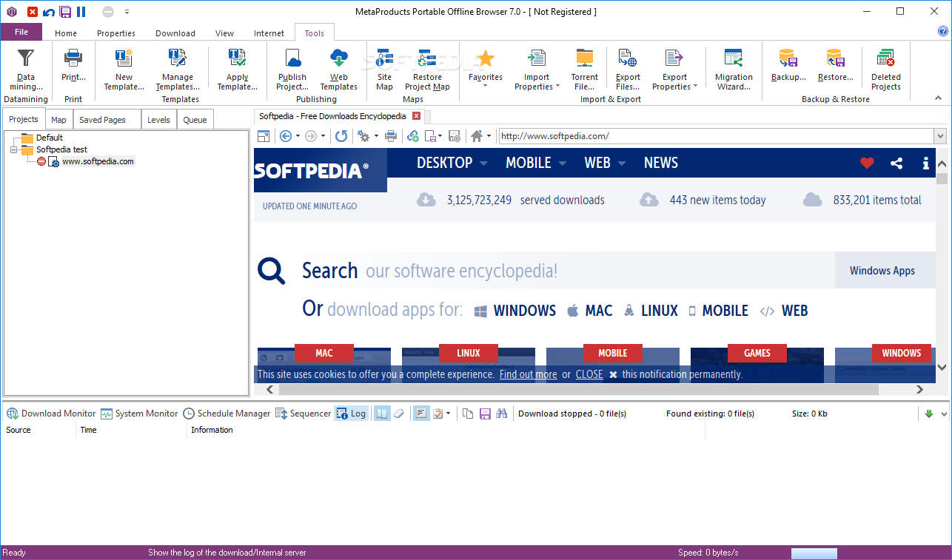Open the Queue tab
The width and height of the screenshot is (952, 560).
click(195, 120)
